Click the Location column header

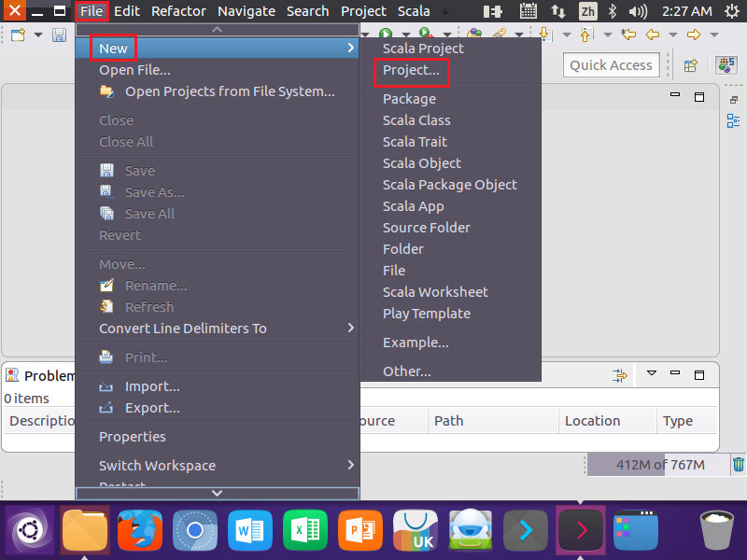[x=608, y=421]
